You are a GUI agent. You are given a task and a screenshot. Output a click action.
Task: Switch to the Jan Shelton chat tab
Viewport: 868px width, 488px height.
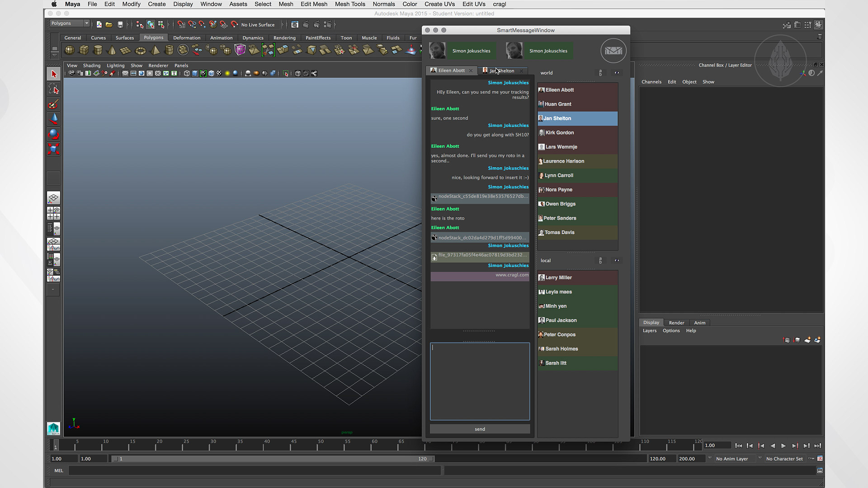pyautogui.click(x=502, y=71)
